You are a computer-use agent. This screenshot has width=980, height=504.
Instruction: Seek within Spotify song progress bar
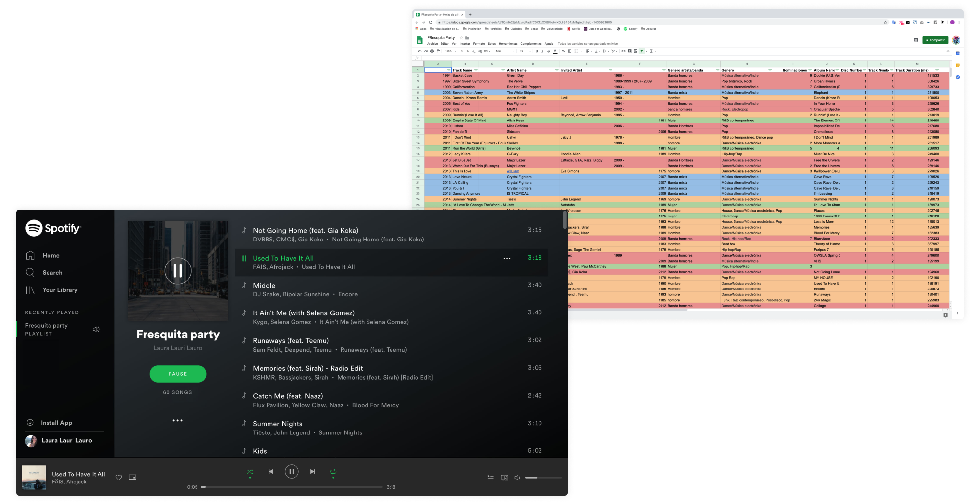tap(292, 487)
